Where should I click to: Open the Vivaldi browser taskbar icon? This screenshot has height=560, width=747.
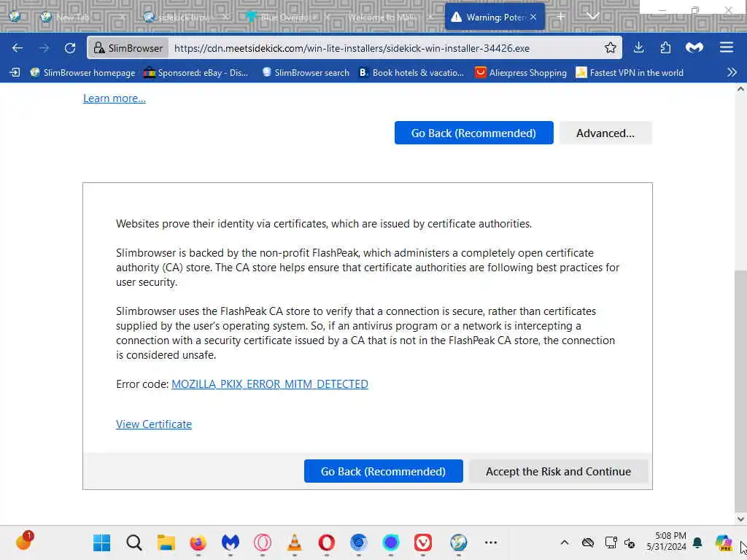(x=422, y=542)
